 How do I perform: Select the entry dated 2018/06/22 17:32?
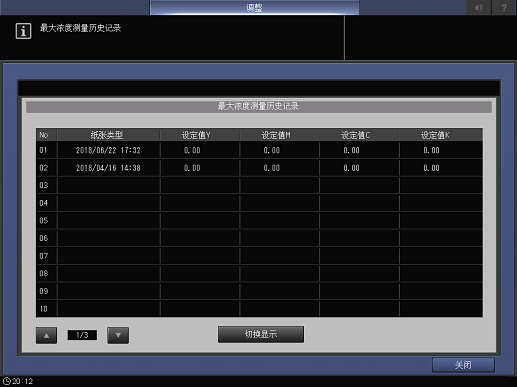coord(108,150)
